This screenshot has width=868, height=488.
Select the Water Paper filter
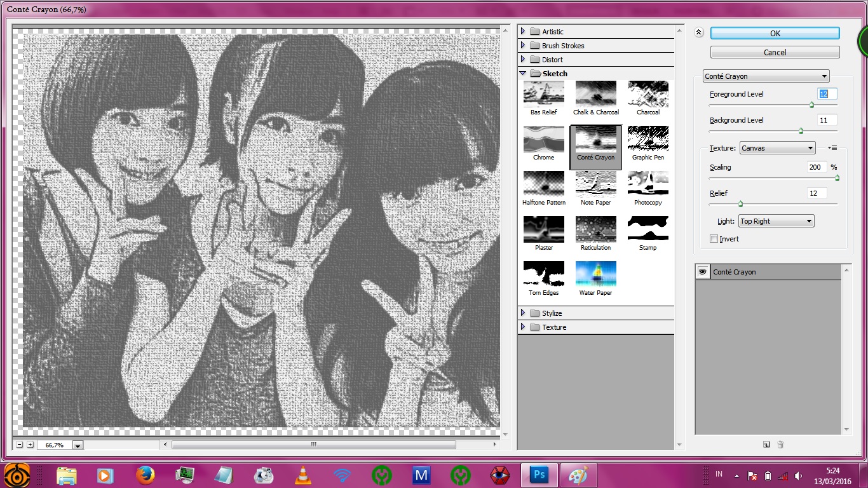[595, 274]
